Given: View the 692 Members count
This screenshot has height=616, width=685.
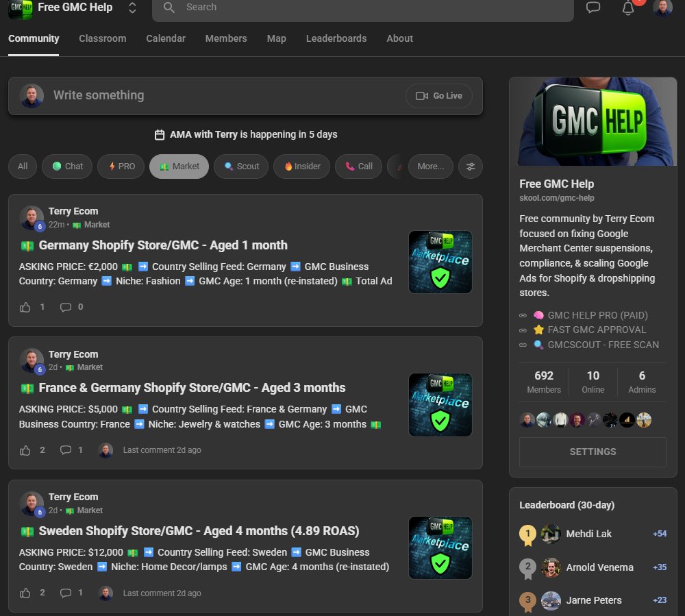Looking at the screenshot, I should (x=544, y=382).
